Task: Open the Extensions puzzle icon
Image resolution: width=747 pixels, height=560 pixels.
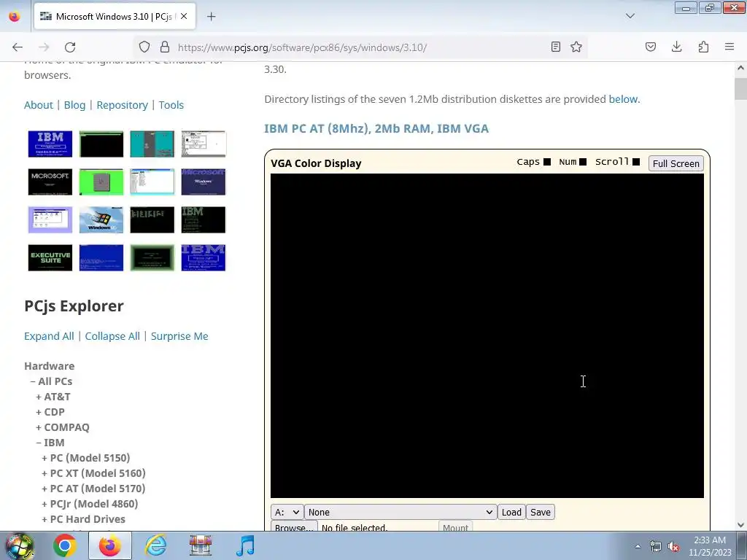Action: [x=703, y=47]
